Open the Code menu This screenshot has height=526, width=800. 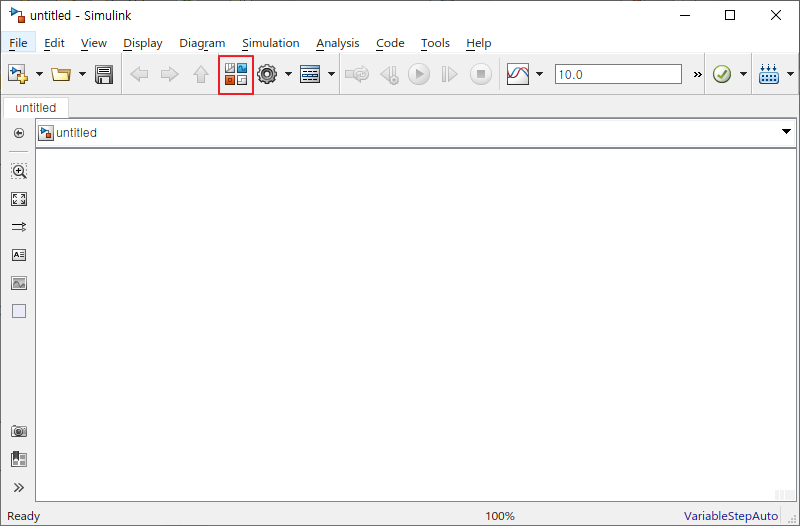[x=390, y=43]
